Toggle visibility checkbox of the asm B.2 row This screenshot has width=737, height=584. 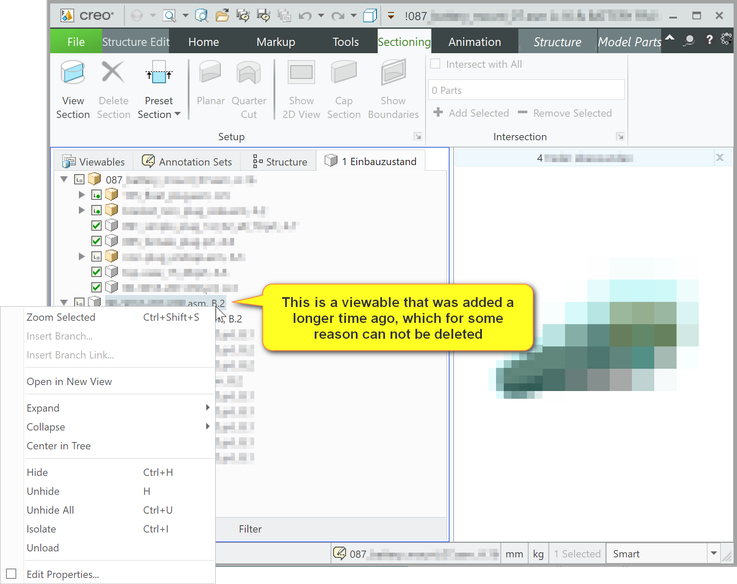79,302
